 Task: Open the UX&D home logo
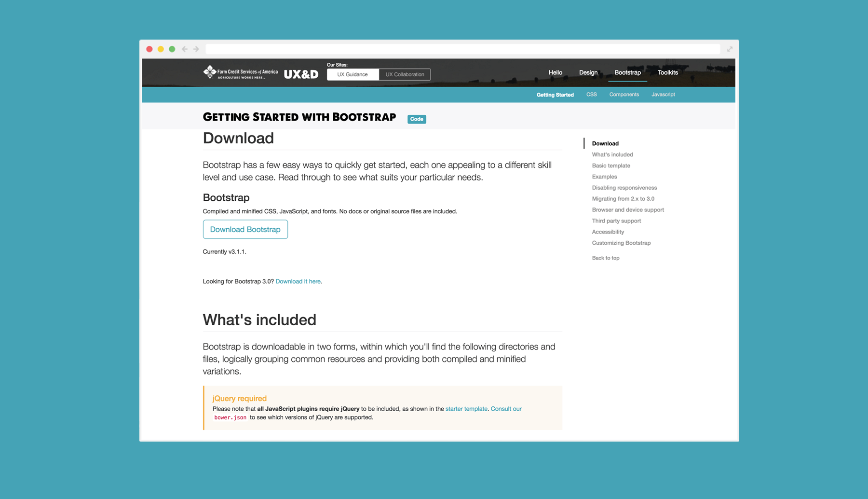pos(301,74)
